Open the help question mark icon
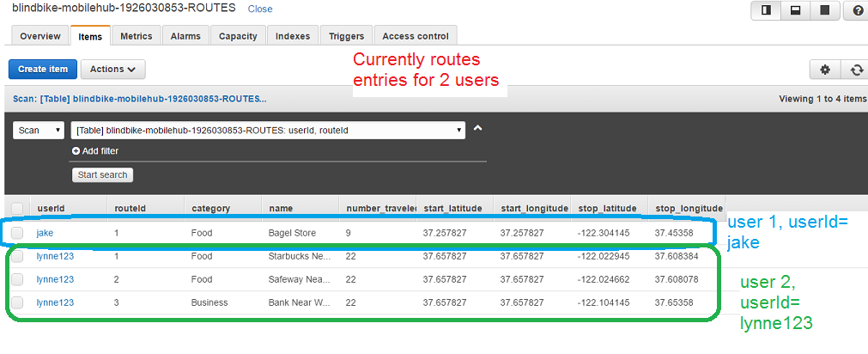 point(856,10)
